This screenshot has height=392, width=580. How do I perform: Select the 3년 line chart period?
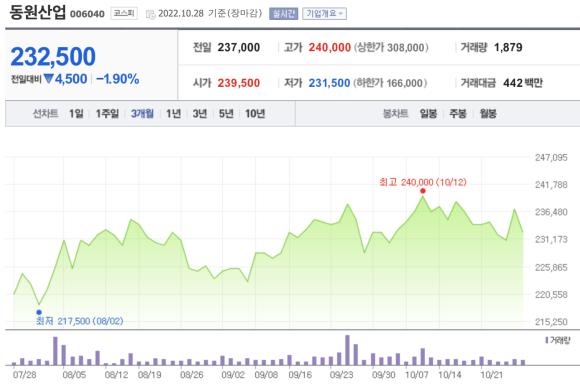pyautogui.click(x=200, y=114)
